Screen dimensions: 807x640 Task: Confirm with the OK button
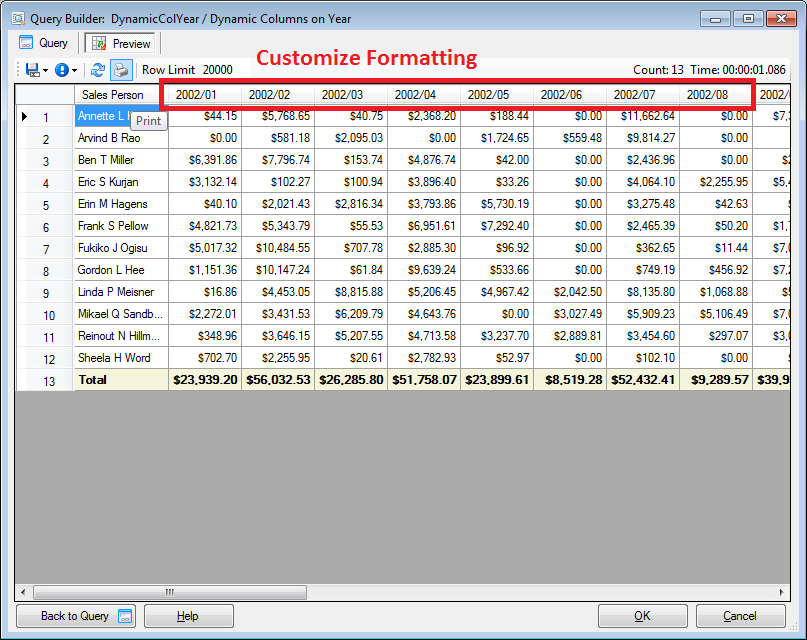tap(642, 616)
